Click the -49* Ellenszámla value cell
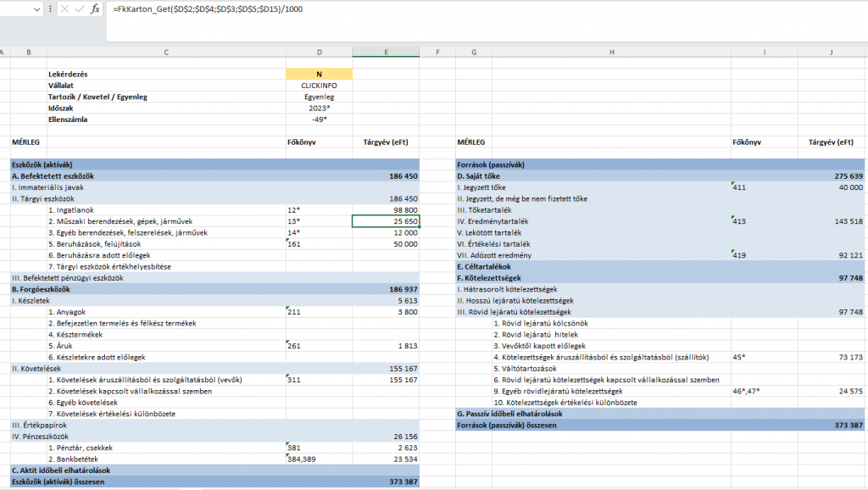868x490 pixels. 319,120
